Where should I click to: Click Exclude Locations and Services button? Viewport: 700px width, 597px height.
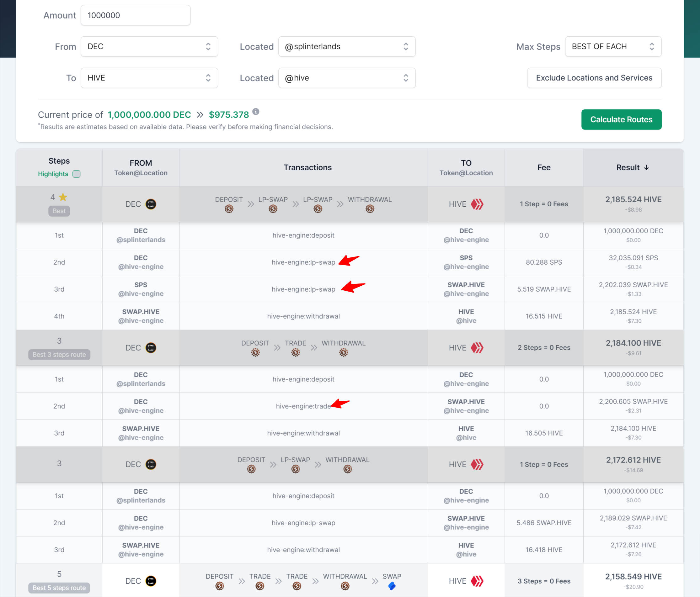point(594,78)
